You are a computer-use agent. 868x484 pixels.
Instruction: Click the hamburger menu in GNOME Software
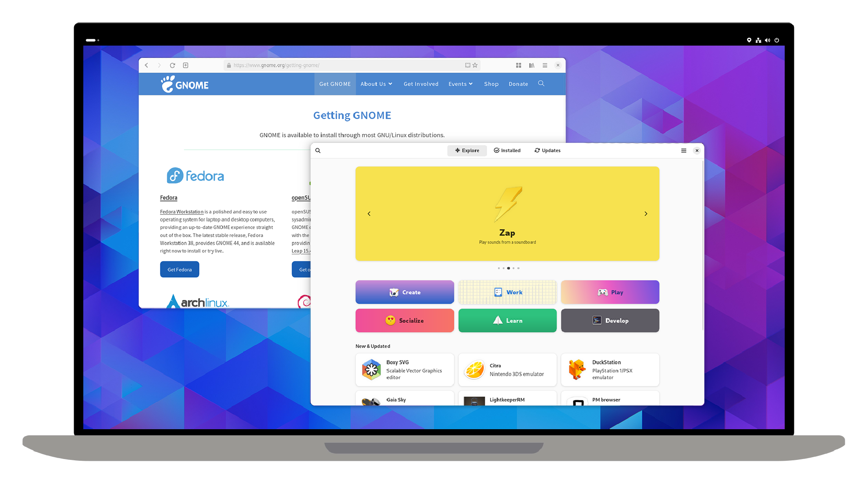684,149
